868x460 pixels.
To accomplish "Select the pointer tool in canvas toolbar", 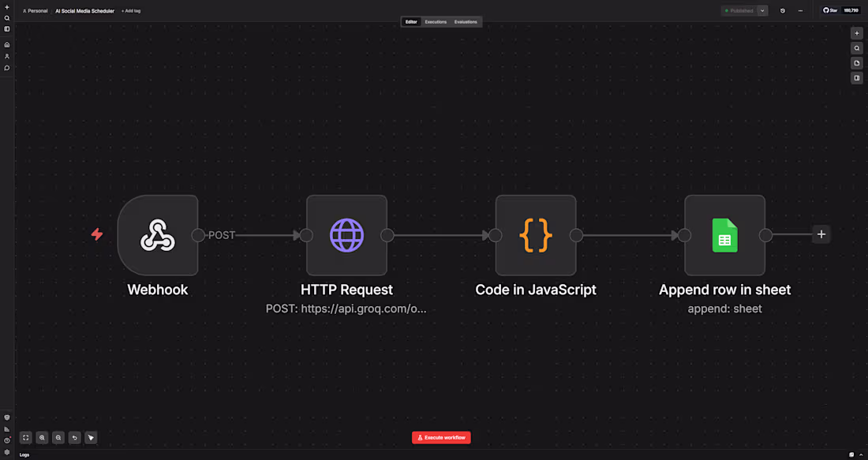I will click(x=91, y=437).
